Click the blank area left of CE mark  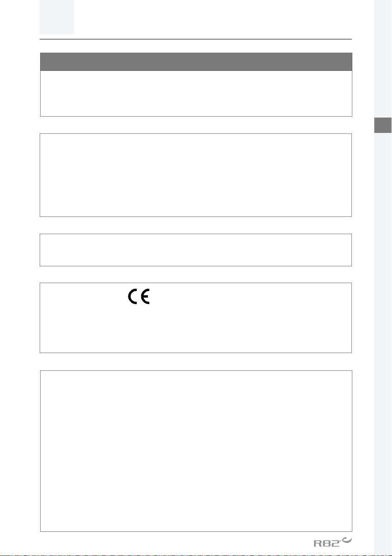pyautogui.click(x=84, y=297)
